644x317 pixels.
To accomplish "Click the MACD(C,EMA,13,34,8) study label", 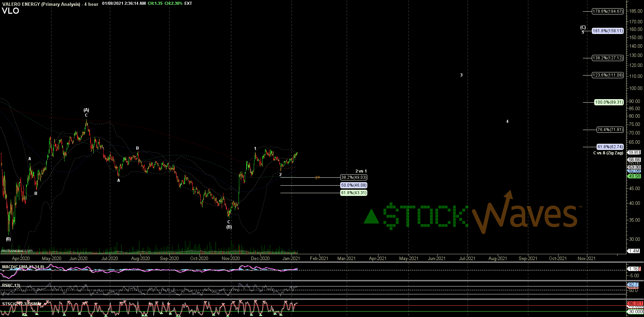I will pos(23,267).
